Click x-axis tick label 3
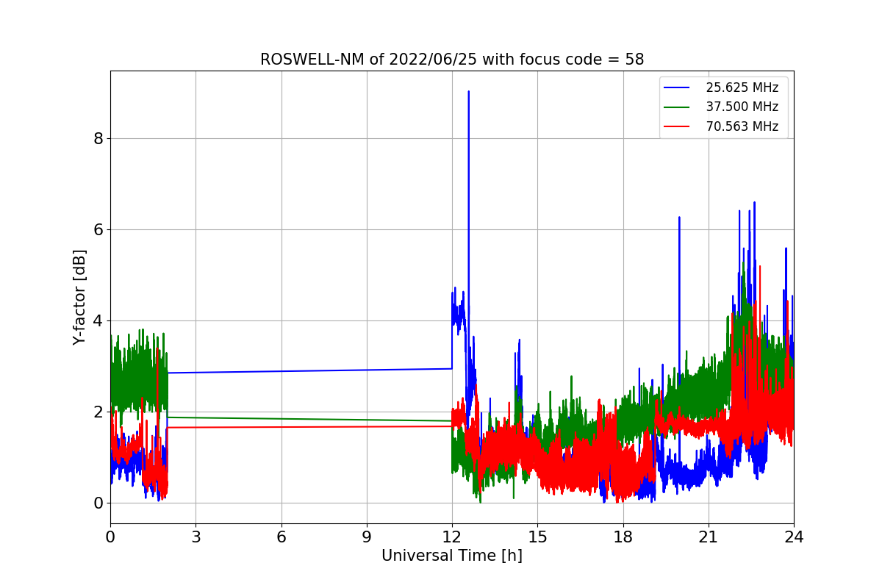Image resolution: width=882 pixels, height=588 pixels. (196, 537)
